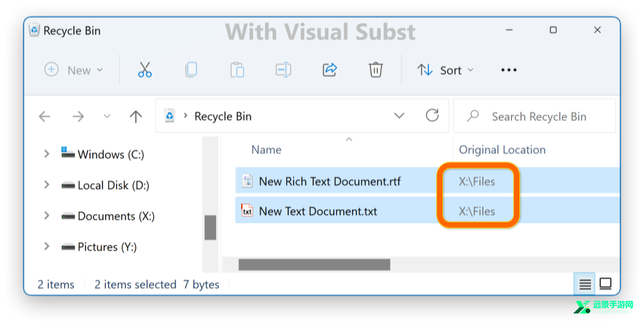This screenshot has height=325, width=644.
Task: Select New Text Document.txt
Action: 318,211
